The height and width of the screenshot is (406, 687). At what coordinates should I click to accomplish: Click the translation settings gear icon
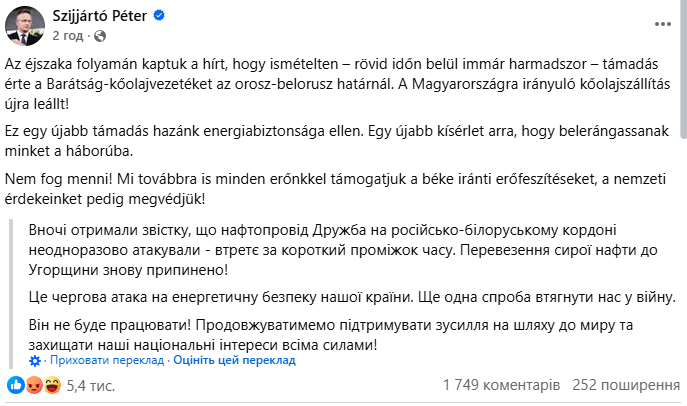point(36,361)
